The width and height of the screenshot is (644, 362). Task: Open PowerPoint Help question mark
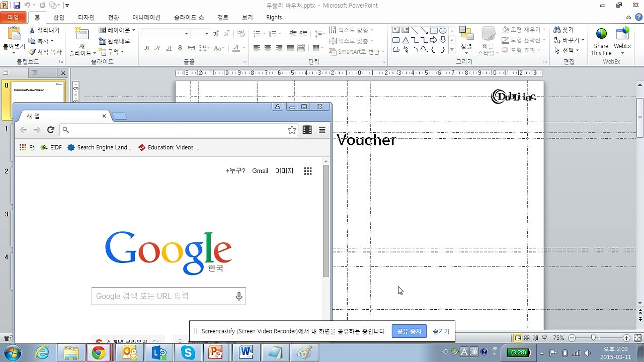pos(638,17)
